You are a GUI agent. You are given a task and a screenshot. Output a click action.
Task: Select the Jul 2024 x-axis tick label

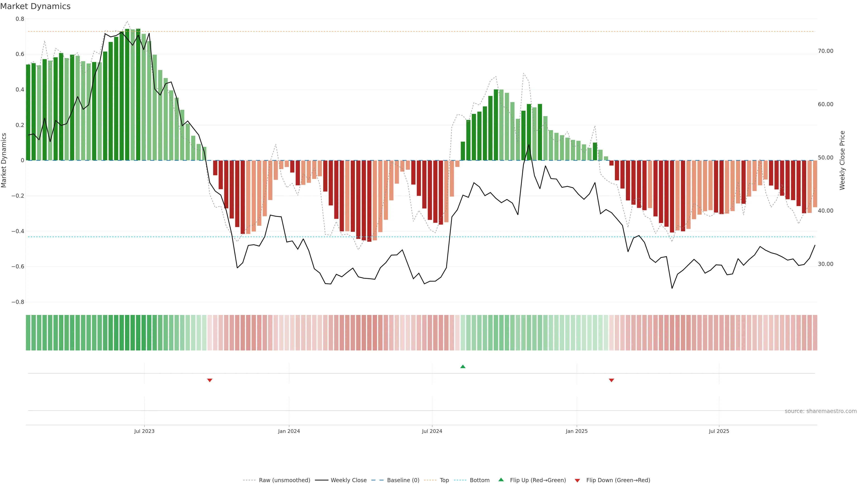[x=432, y=431]
